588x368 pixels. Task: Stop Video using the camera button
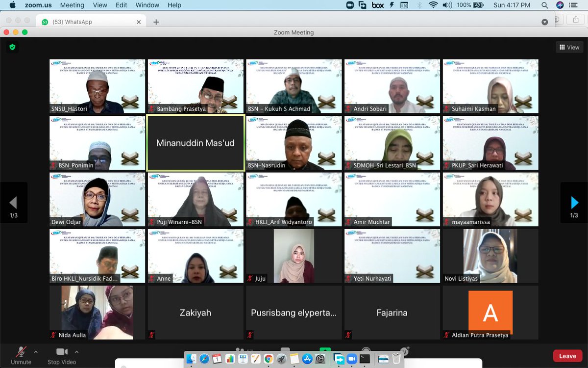coord(62,355)
